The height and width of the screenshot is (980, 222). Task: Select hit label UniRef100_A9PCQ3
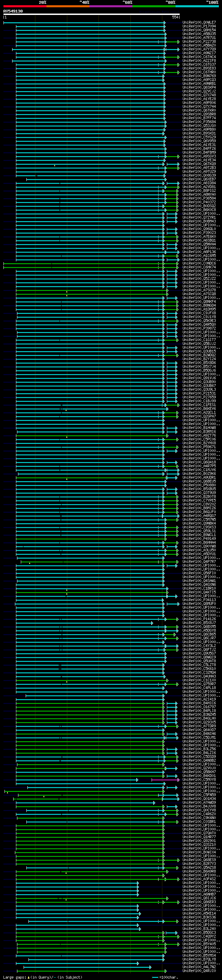tap(199, 80)
